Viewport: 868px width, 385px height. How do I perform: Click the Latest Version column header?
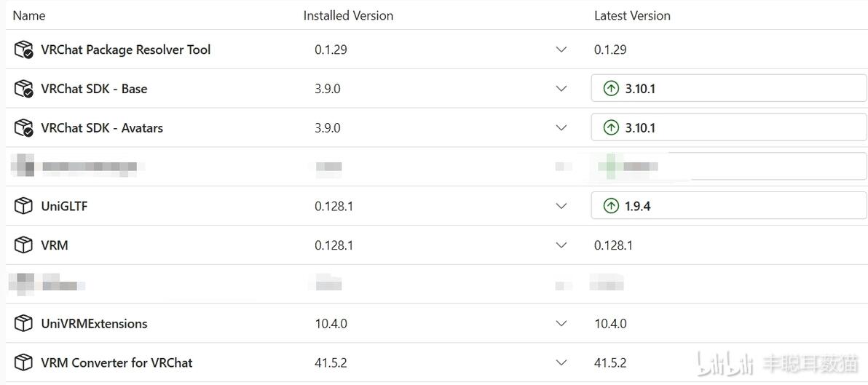632,15
